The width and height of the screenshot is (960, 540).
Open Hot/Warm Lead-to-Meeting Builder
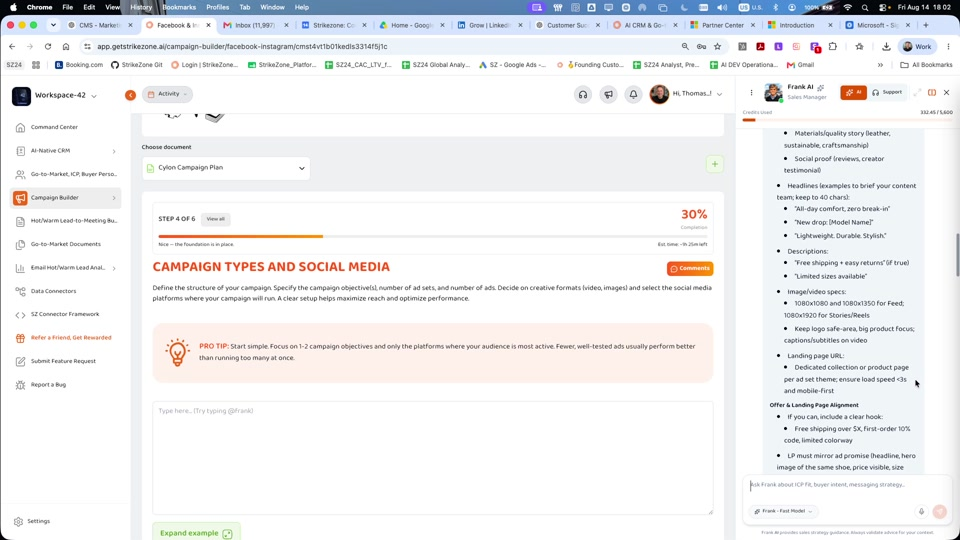pyautogui.click(x=66, y=220)
